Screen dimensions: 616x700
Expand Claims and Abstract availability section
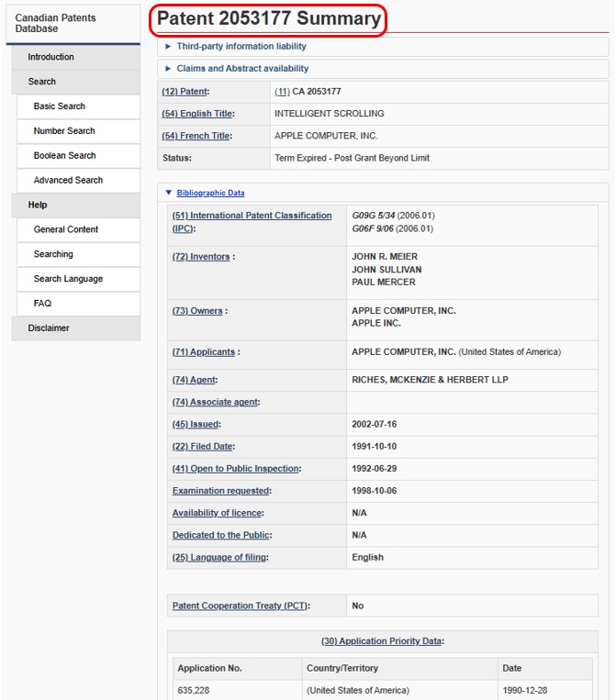coord(242,69)
